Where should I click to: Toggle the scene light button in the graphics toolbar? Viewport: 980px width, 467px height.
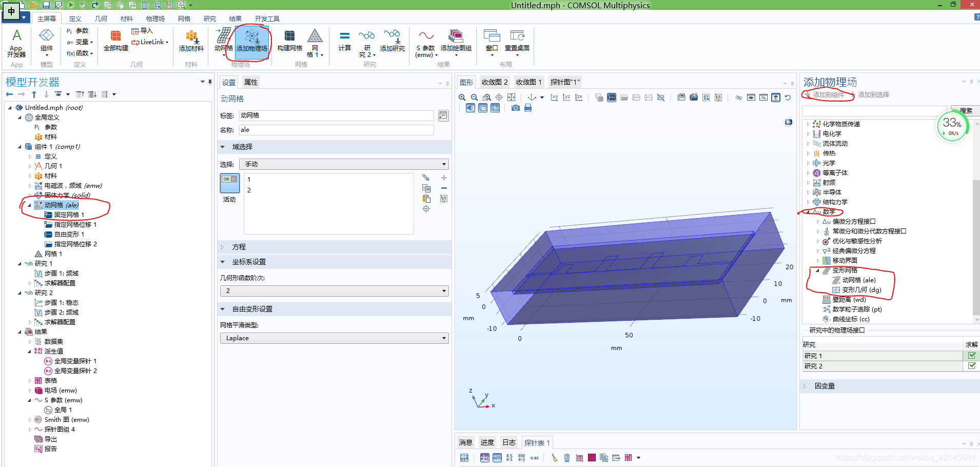471,108
